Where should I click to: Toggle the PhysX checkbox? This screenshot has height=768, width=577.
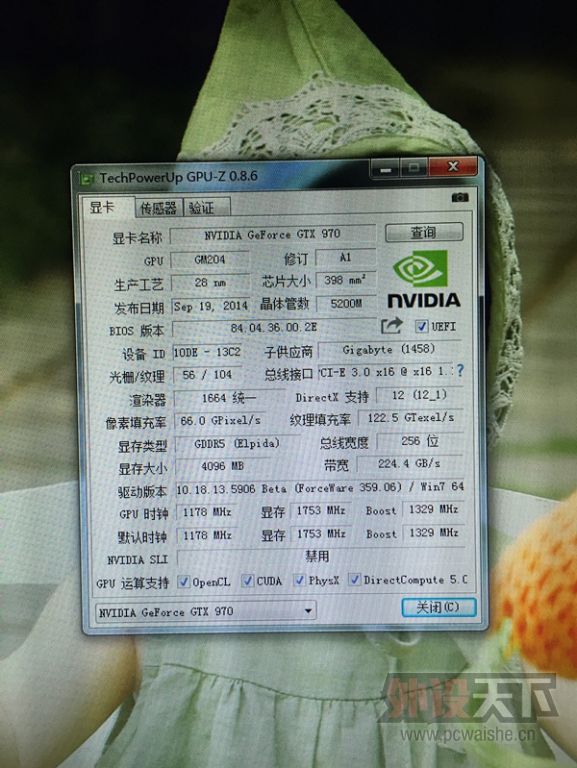299,580
